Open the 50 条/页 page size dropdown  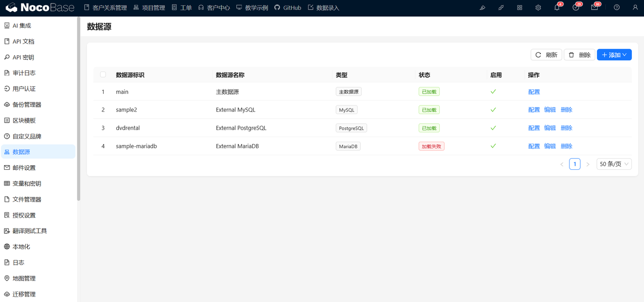pos(614,164)
